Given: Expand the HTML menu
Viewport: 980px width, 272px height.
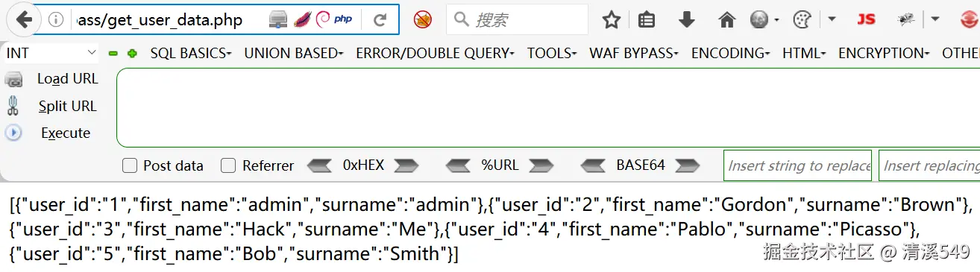Looking at the screenshot, I should 804,53.
